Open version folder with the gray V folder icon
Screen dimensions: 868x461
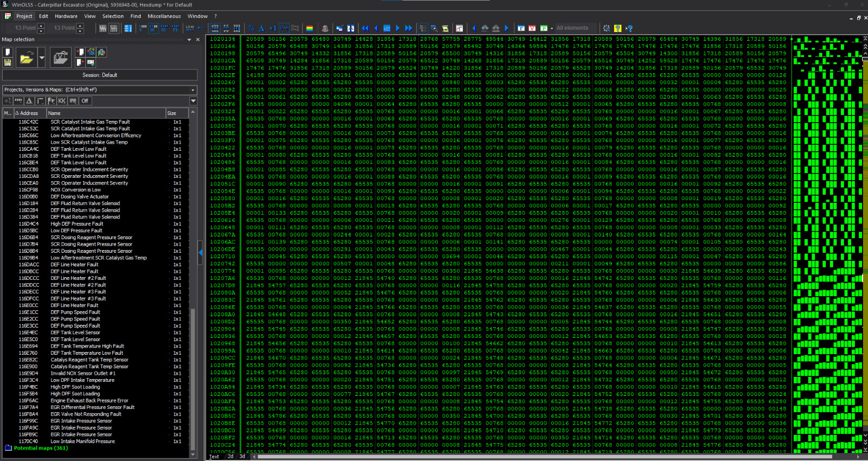pyautogui.click(x=61, y=57)
